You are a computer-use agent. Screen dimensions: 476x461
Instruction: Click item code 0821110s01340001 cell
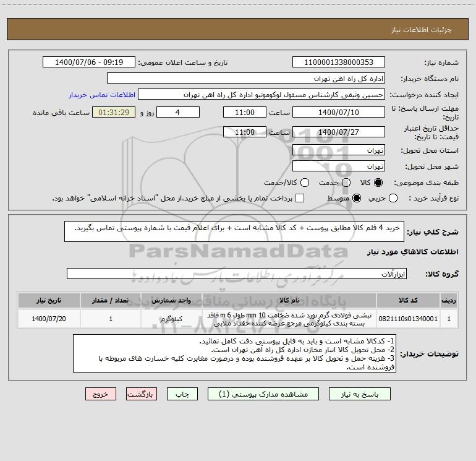[408, 319]
